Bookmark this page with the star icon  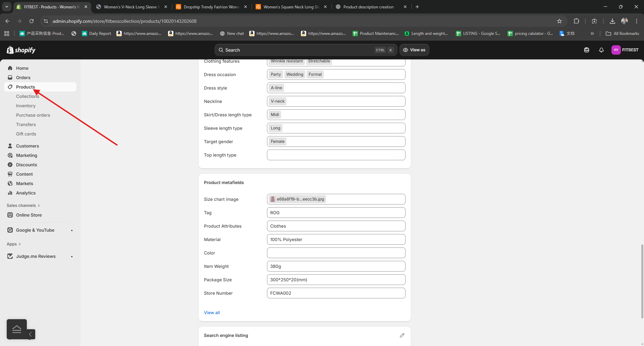(559, 21)
